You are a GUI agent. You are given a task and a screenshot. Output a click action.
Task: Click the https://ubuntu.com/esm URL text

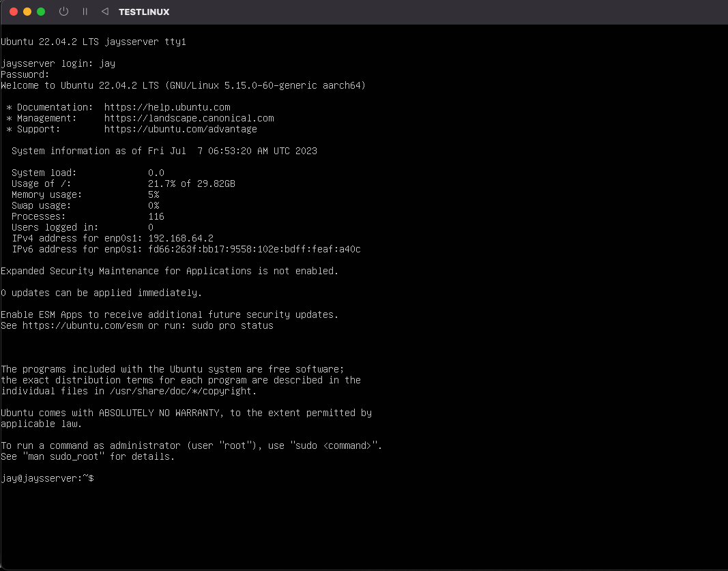tap(83, 326)
